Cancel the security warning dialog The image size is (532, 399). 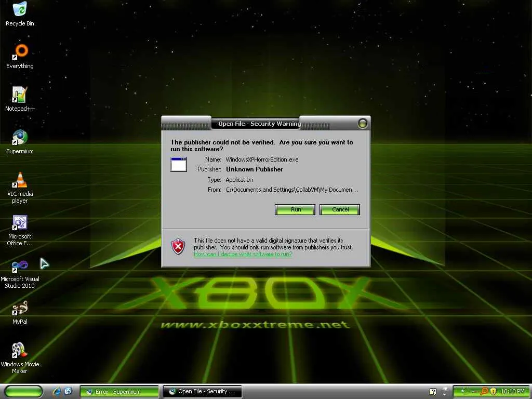pos(340,209)
